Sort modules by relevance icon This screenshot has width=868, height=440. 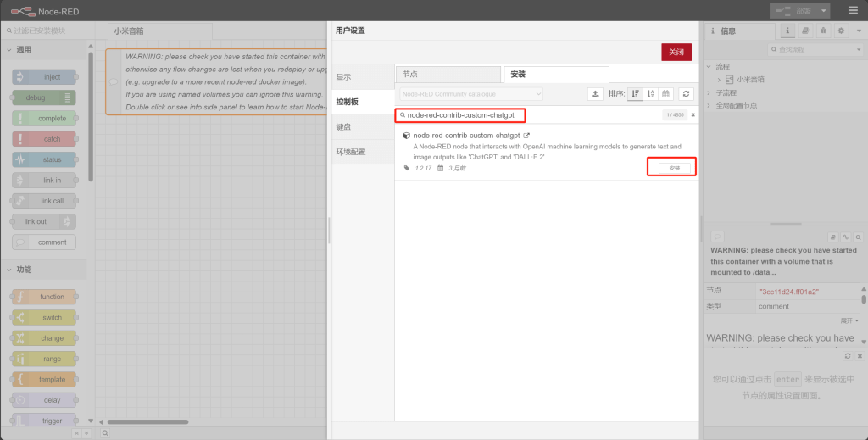pyautogui.click(x=635, y=94)
